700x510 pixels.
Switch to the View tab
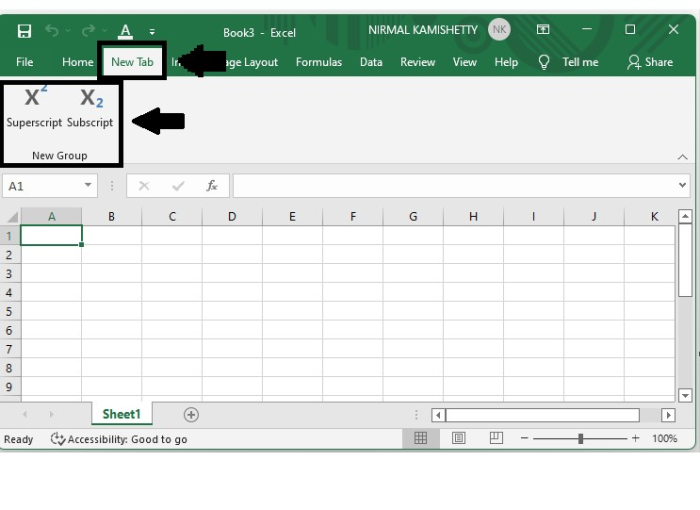tap(465, 62)
